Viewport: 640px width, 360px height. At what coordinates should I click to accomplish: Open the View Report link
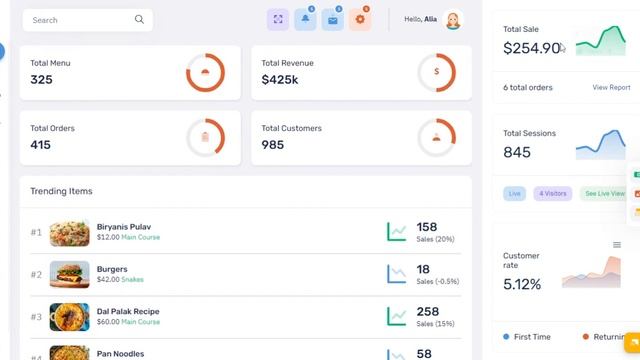click(611, 87)
